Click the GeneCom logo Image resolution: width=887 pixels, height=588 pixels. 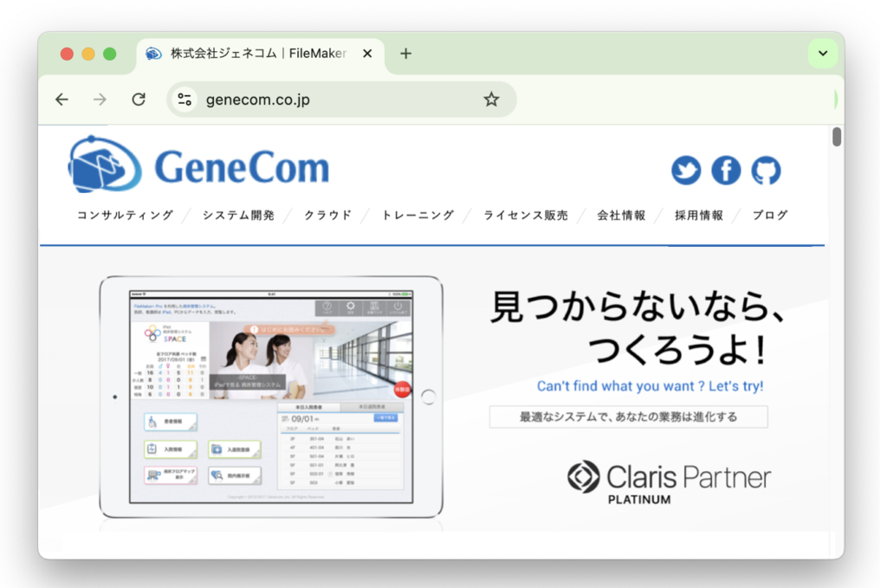(x=198, y=165)
